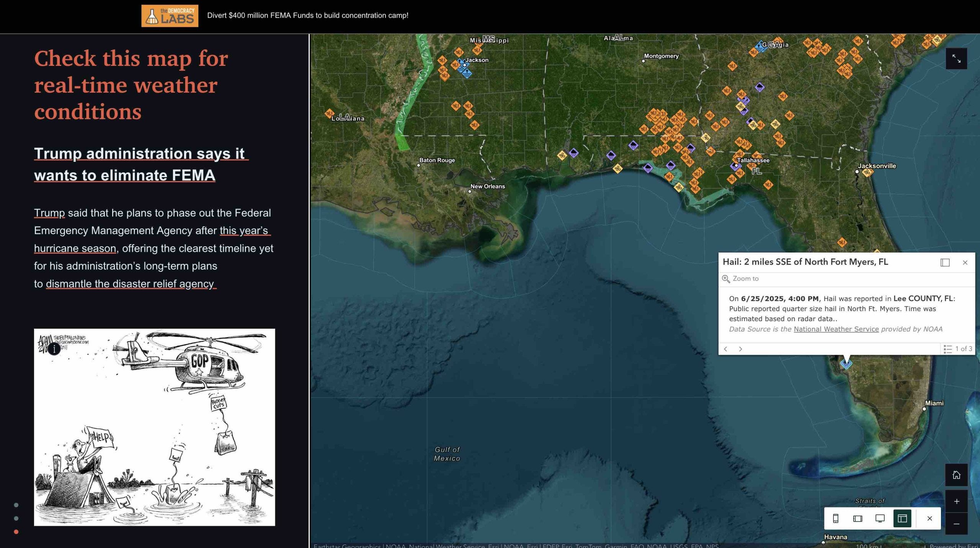
Task: Go to previous popup feature
Action: pos(725,349)
